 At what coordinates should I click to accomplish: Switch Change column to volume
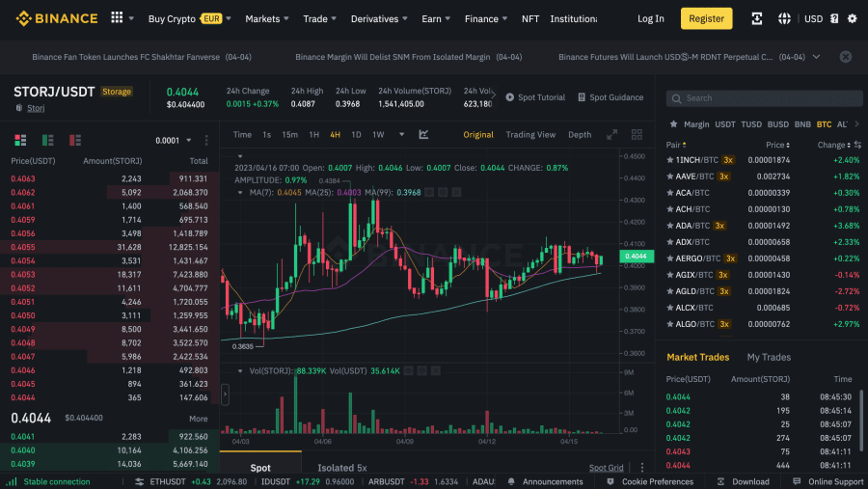(x=857, y=145)
